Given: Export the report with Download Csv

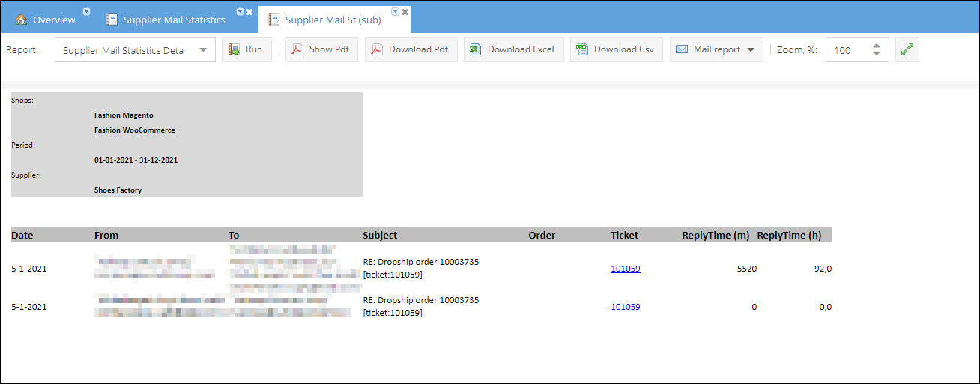Looking at the screenshot, I should 616,49.
